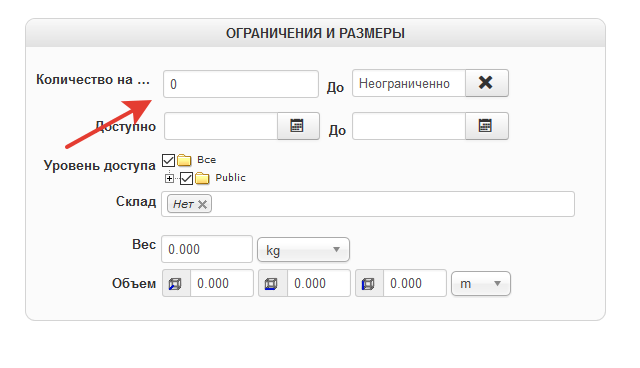Clear the Неограниченно limit with X button
This screenshot has width=640, height=368.
[487, 83]
